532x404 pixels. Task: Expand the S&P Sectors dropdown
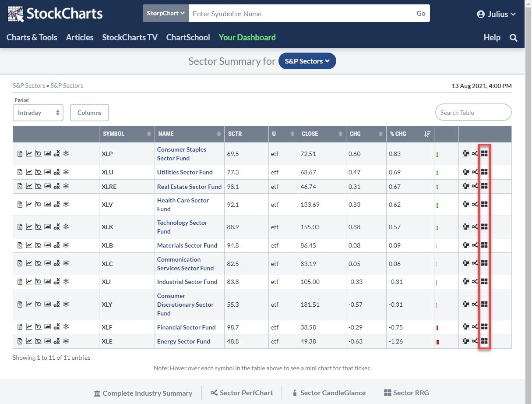(307, 61)
